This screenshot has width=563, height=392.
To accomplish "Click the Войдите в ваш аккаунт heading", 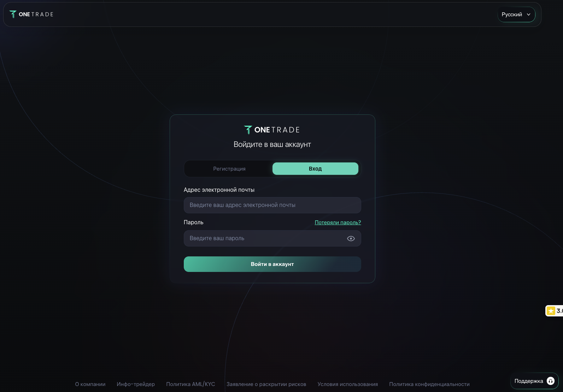I will tap(272, 144).
